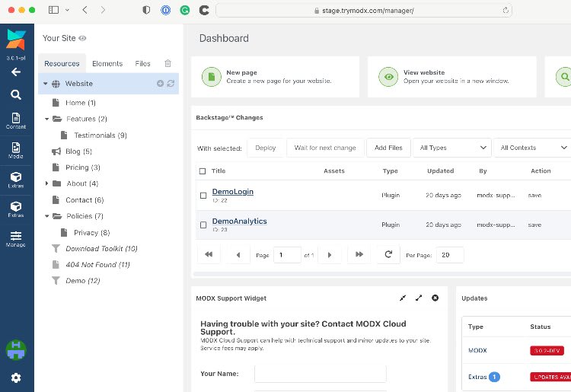Click the green New page icon
The height and width of the screenshot is (392, 571).
[x=212, y=77]
